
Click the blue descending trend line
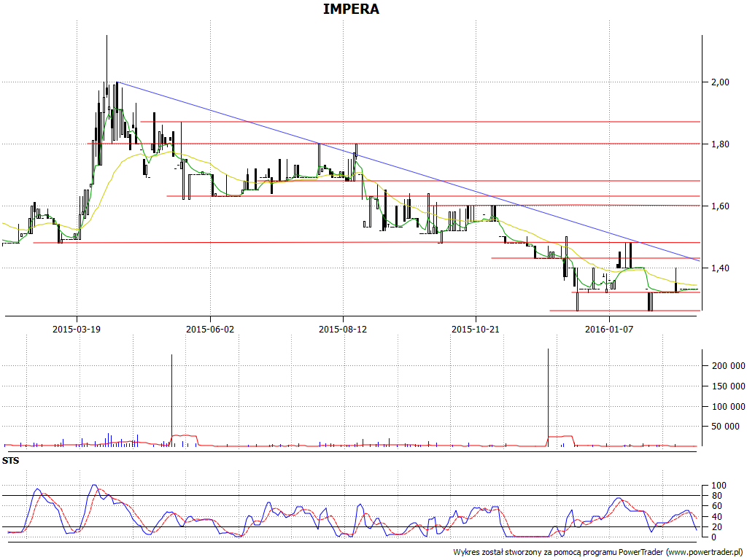409,171
